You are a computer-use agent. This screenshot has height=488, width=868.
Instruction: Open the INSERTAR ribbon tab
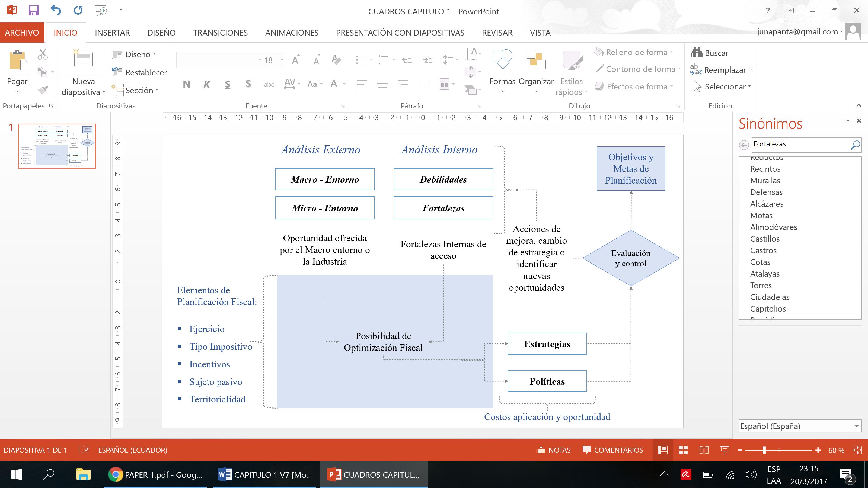coord(112,33)
